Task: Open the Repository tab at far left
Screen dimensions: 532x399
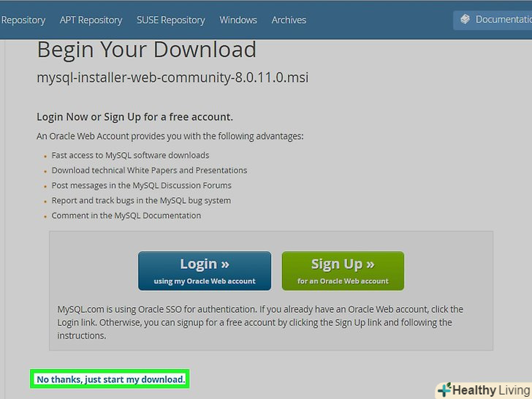Action: (x=23, y=20)
